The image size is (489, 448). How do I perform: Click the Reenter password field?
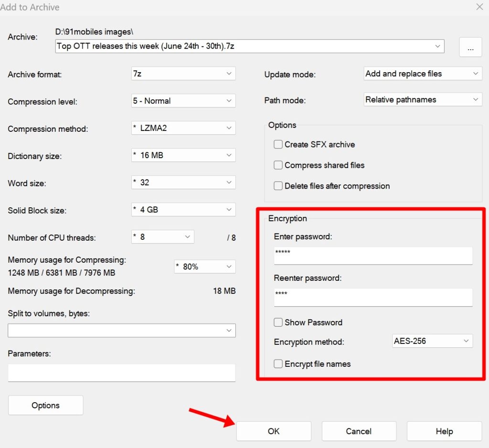pos(372,297)
